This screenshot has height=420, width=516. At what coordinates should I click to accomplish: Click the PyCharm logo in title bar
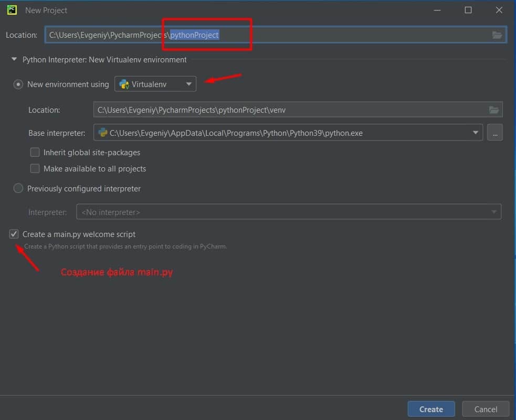(12, 10)
